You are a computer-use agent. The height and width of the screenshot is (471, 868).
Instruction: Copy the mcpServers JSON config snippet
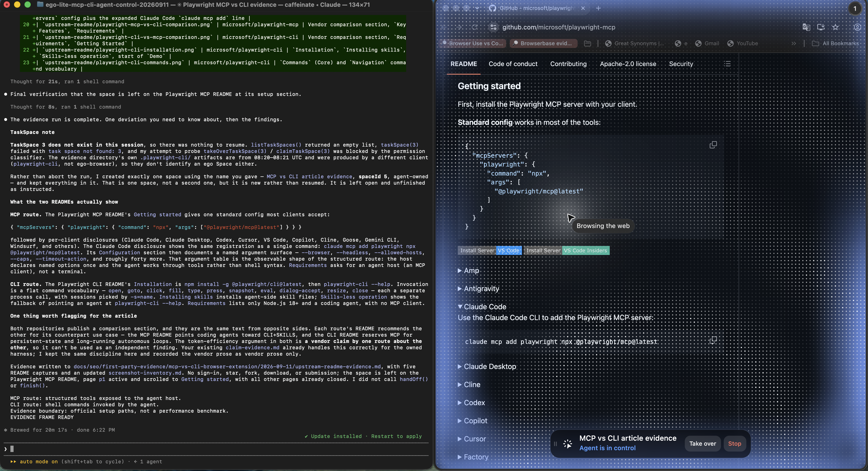(x=713, y=145)
